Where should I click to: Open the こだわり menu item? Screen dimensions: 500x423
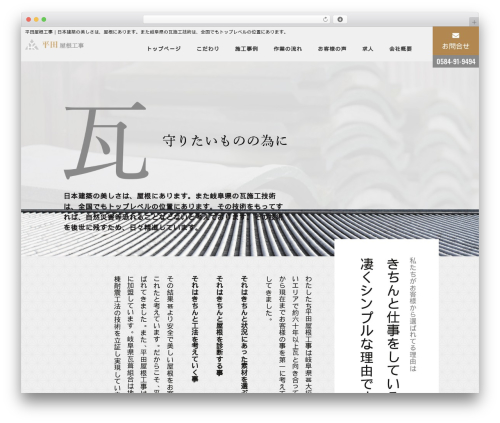click(x=208, y=49)
